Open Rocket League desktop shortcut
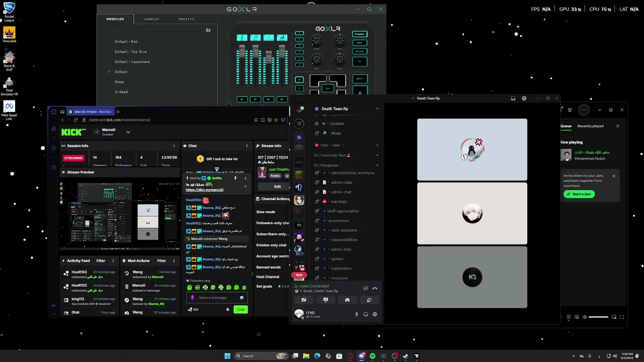This screenshot has width=644, height=362. click(9, 13)
